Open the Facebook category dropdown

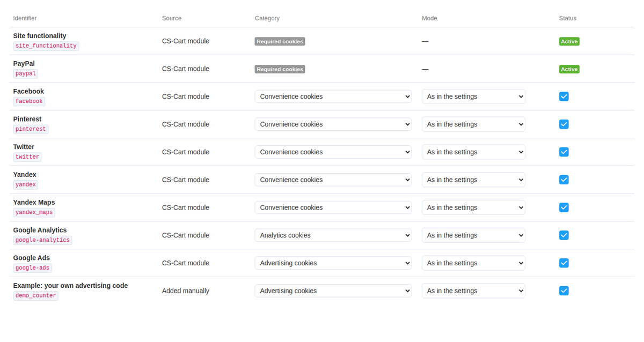(x=333, y=96)
